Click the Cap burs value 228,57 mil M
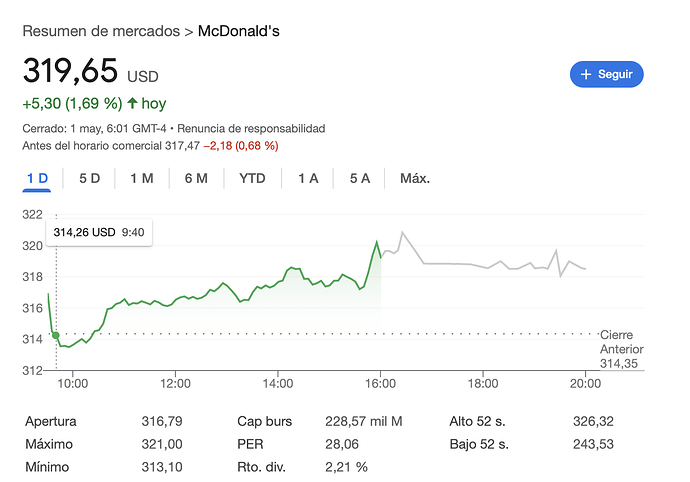 pyautogui.click(x=363, y=422)
